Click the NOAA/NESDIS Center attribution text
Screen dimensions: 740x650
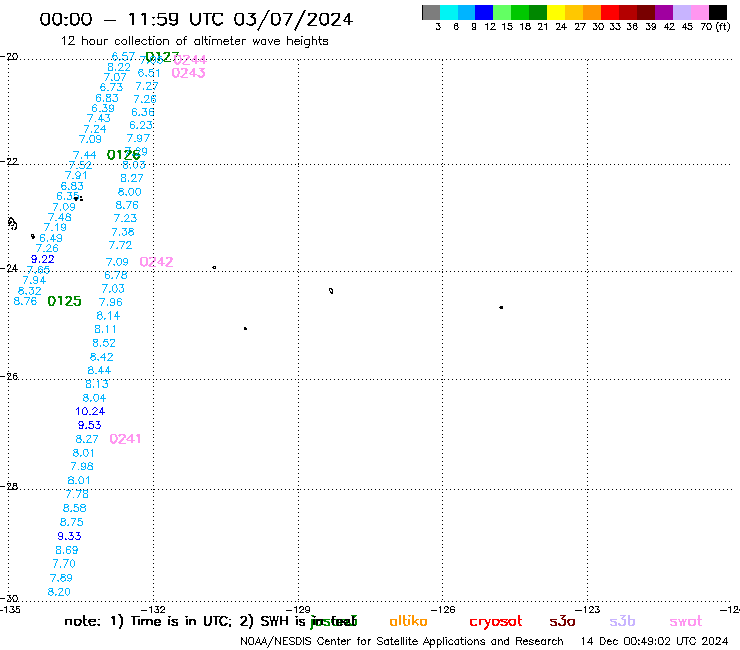[402, 642]
